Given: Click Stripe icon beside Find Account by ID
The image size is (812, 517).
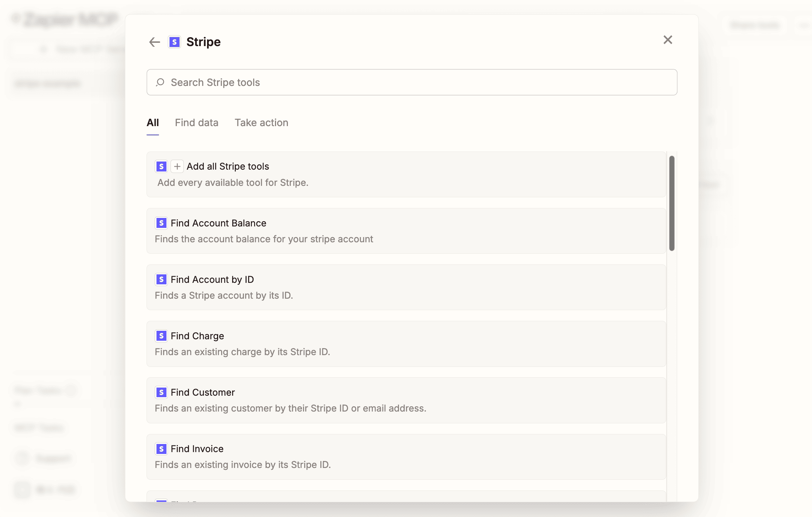Looking at the screenshot, I should click(x=161, y=280).
